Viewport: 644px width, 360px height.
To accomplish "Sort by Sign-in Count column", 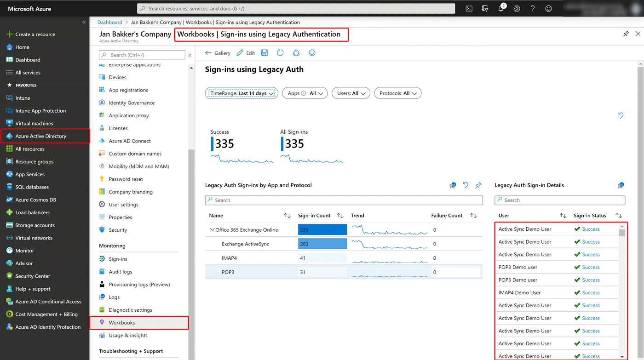I will 340,216.
